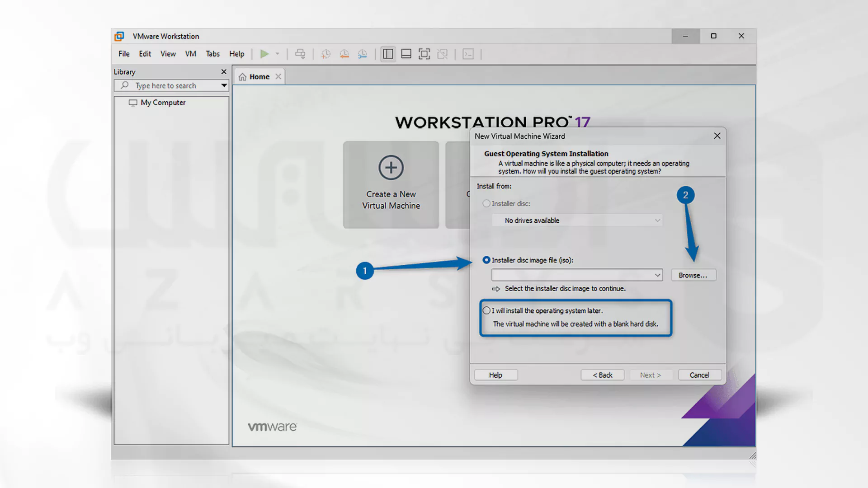Click the < Back button
Screen dimensions: 868x488
(603, 375)
